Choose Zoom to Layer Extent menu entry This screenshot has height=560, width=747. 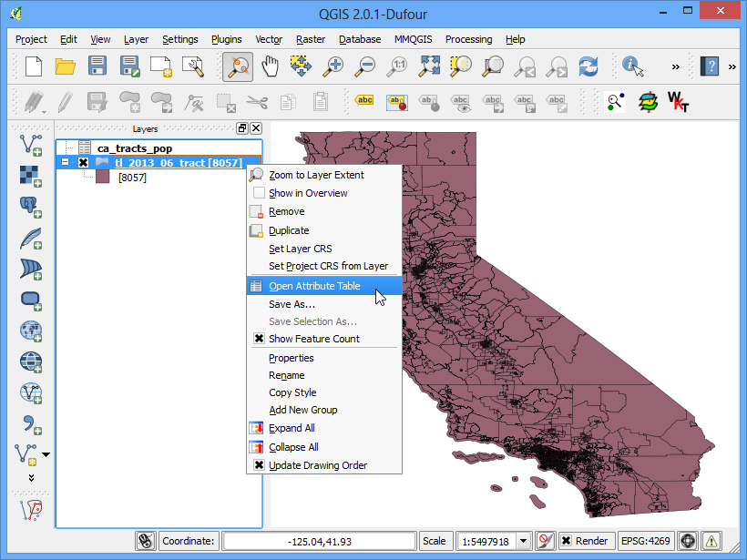[x=324, y=175]
